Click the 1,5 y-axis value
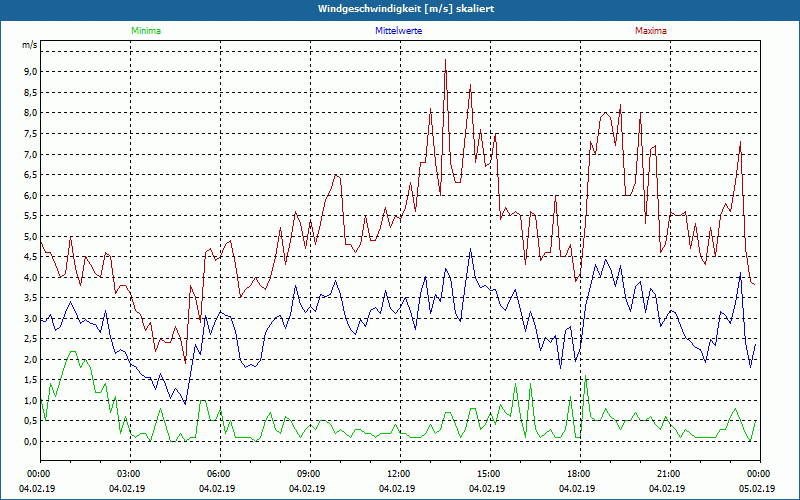 click(31, 380)
